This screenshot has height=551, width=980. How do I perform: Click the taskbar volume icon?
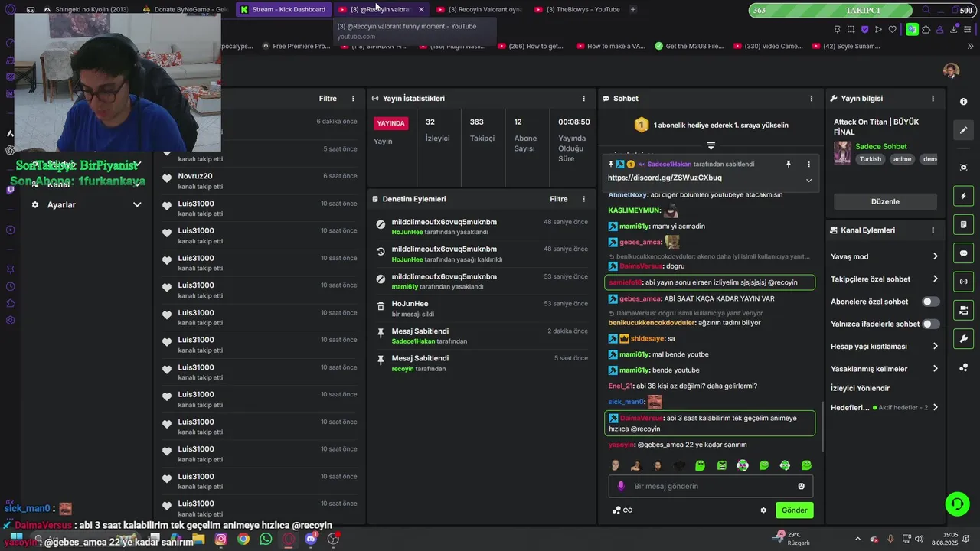click(x=919, y=539)
